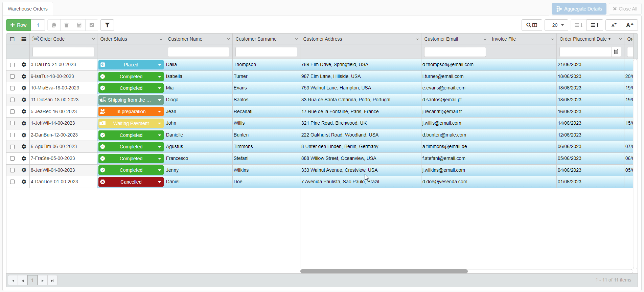644x292 pixels.
Task: Sort by the Customer Name column header
Action: 185,39
